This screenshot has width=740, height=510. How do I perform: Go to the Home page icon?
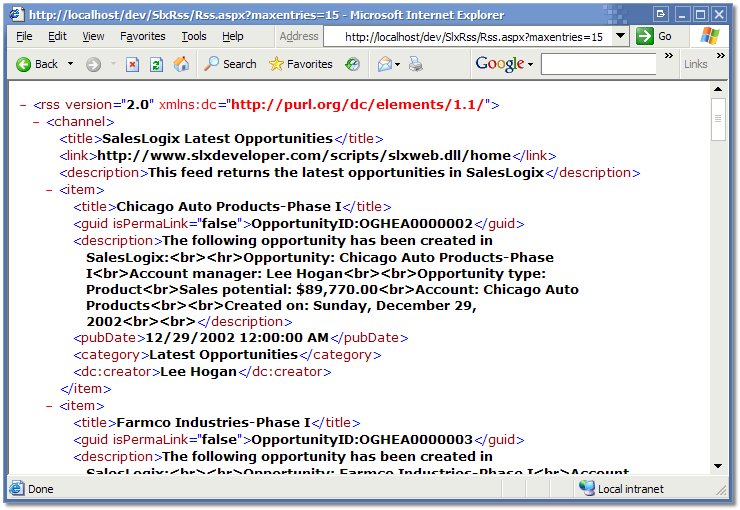pos(181,64)
